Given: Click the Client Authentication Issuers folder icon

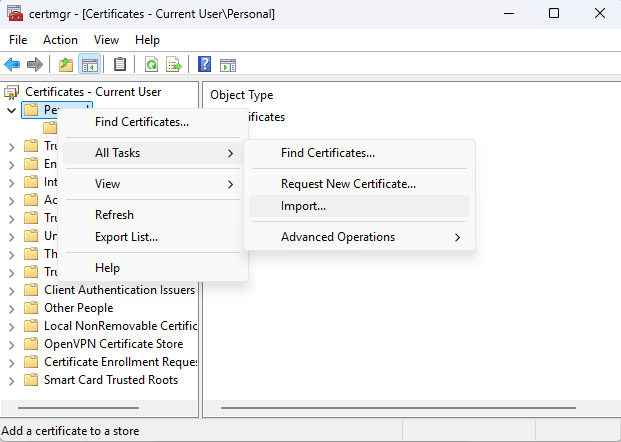Looking at the screenshot, I should coord(31,290).
